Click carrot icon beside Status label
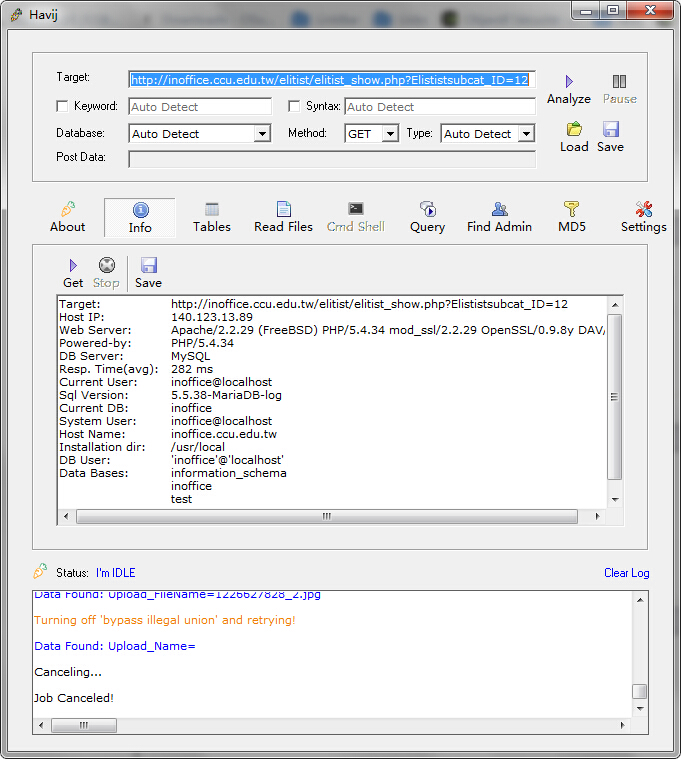The width and height of the screenshot is (681, 759). pyautogui.click(x=40, y=571)
